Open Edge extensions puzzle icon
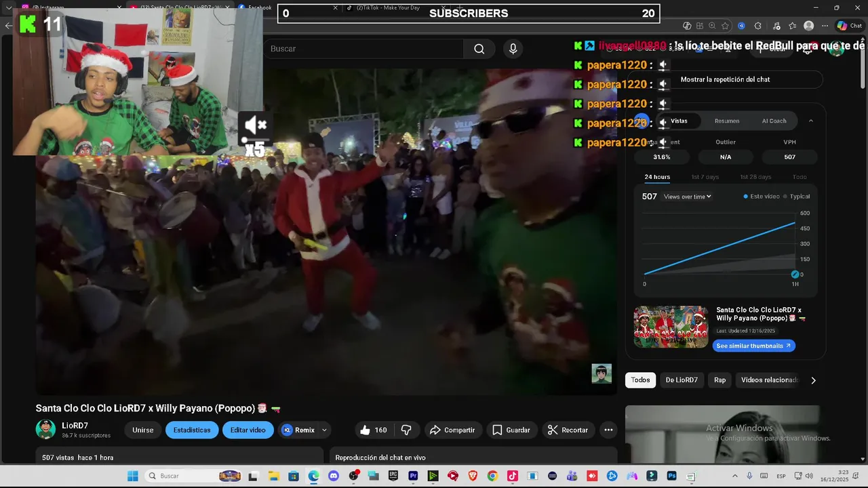 (x=757, y=26)
